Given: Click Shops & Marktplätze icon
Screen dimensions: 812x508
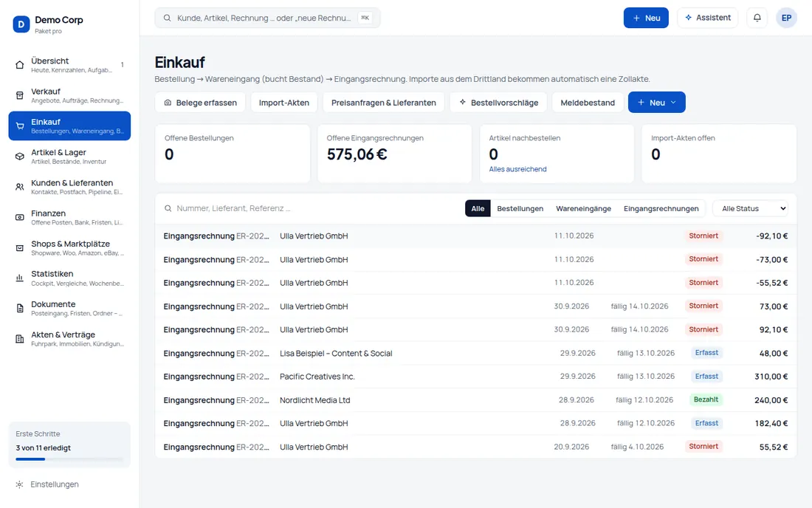Looking at the screenshot, I should pos(20,248).
